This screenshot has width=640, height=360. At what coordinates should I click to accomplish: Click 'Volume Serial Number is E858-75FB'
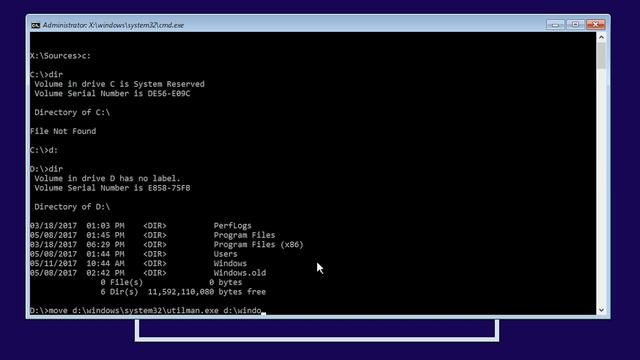(112, 188)
